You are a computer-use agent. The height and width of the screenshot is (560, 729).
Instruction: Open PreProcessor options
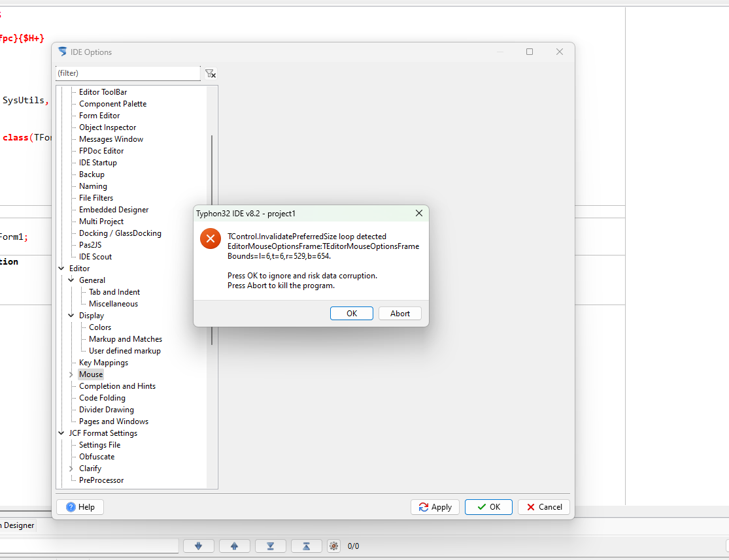(x=101, y=480)
